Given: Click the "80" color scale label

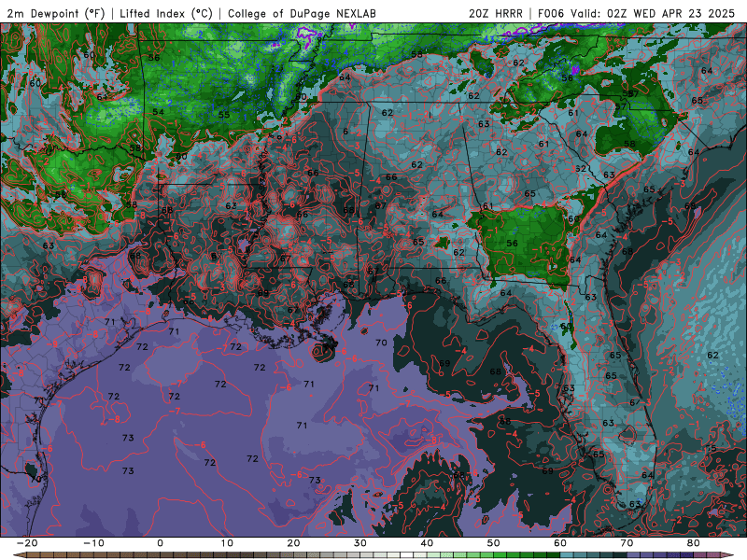Looking at the screenshot, I should pyautogui.click(x=694, y=543).
